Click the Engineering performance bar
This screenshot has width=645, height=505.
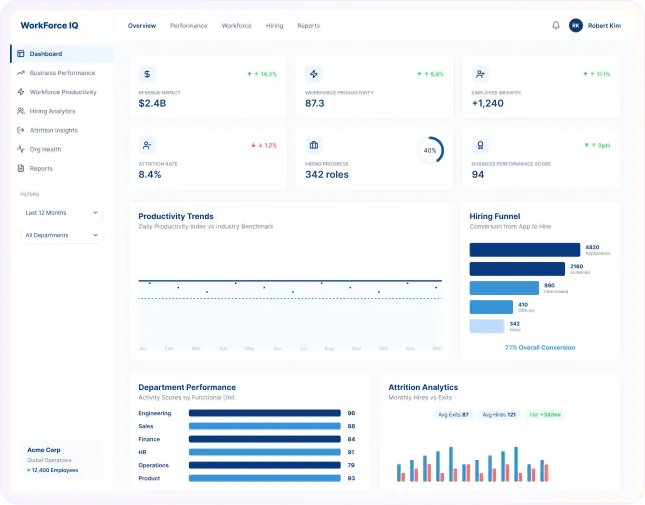coord(264,413)
